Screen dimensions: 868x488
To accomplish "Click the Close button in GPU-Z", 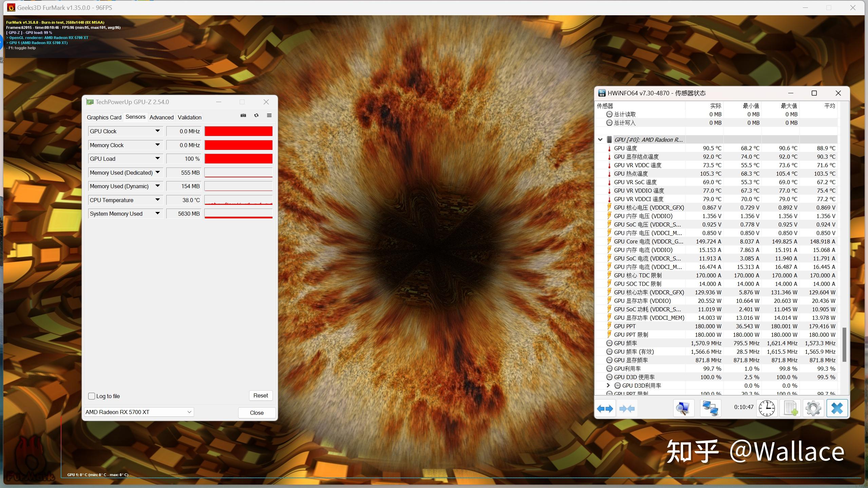I will click(257, 412).
